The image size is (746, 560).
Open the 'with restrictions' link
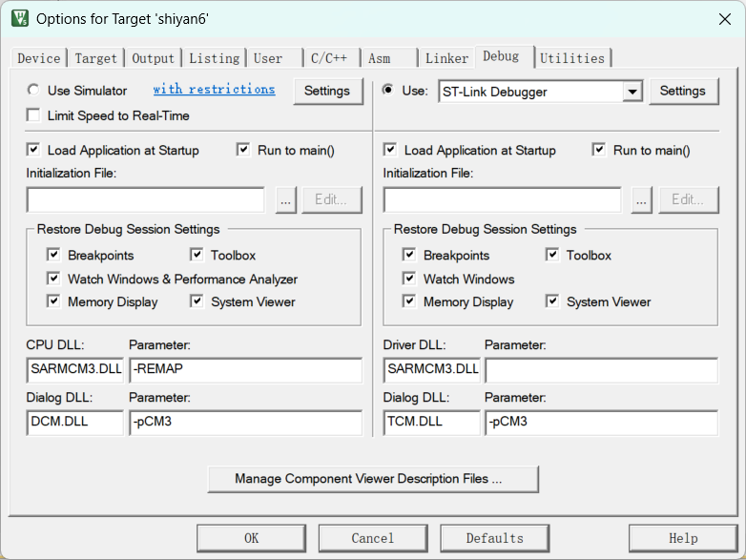[214, 90]
